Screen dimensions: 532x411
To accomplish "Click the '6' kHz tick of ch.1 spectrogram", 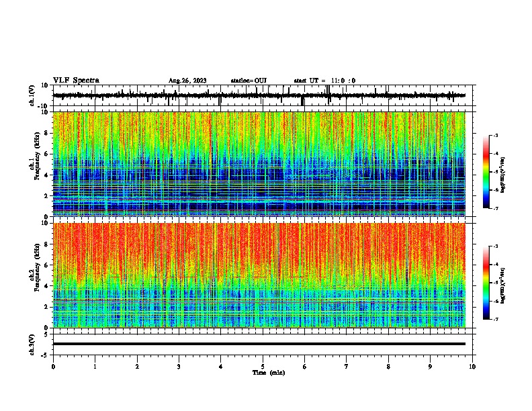I will pyautogui.click(x=46, y=154).
